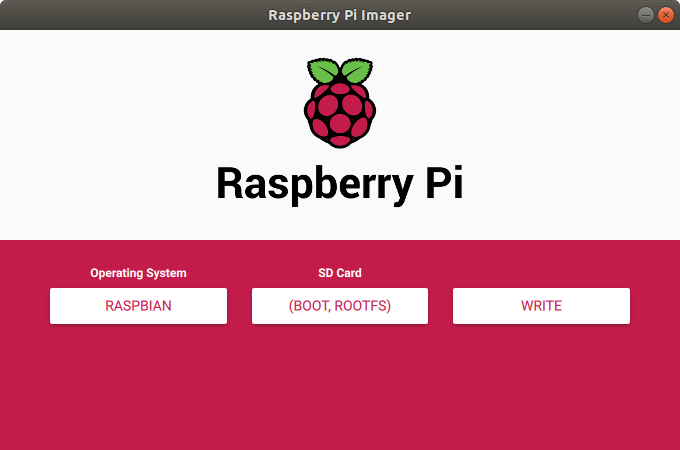Click the large "Raspberry Pi" heading
Viewport: 680px width, 450px height.
coord(340,184)
